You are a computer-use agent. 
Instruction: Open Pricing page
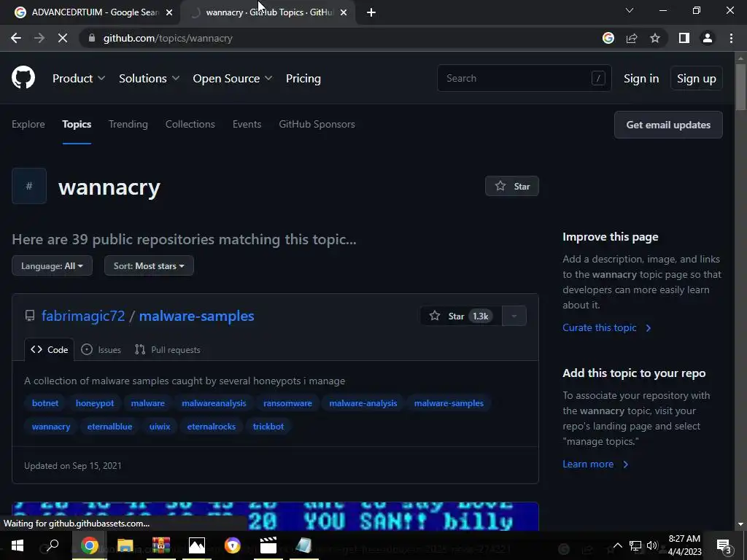tap(303, 78)
